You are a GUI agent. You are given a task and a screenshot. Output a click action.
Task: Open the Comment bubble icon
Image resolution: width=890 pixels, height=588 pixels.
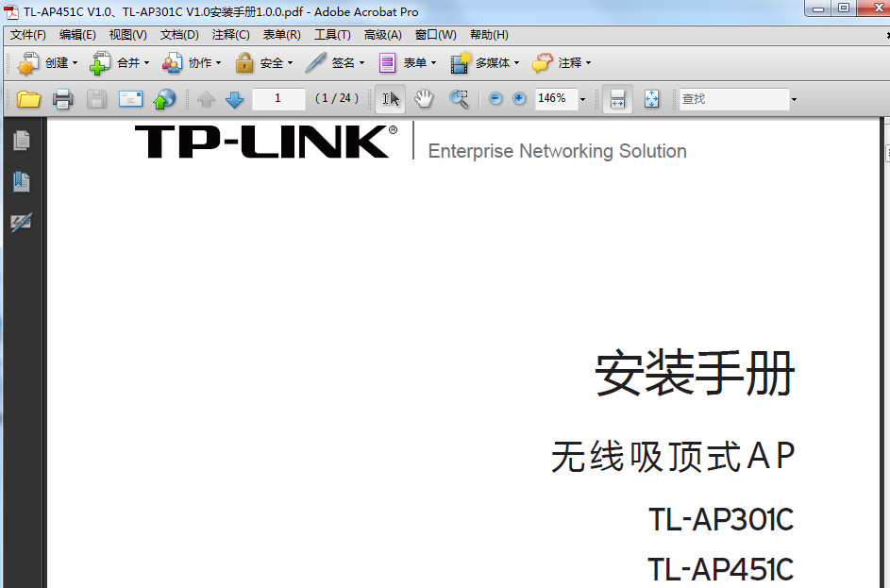tap(542, 62)
